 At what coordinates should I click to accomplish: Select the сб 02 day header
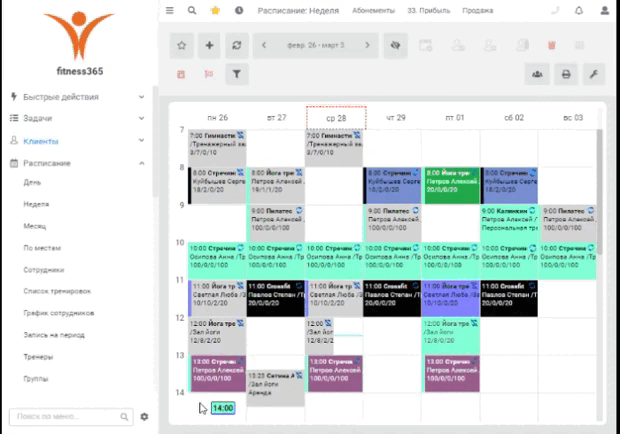[514, 118]
